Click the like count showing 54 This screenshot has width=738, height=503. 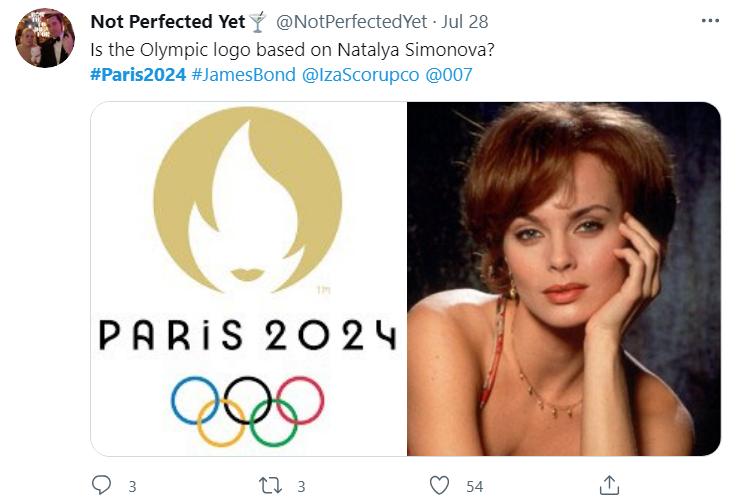[474, 486]
